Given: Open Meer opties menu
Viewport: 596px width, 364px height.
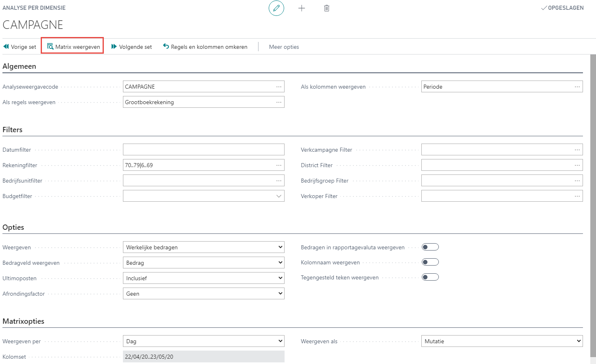Looking at the screenshot, I should 284,47.
